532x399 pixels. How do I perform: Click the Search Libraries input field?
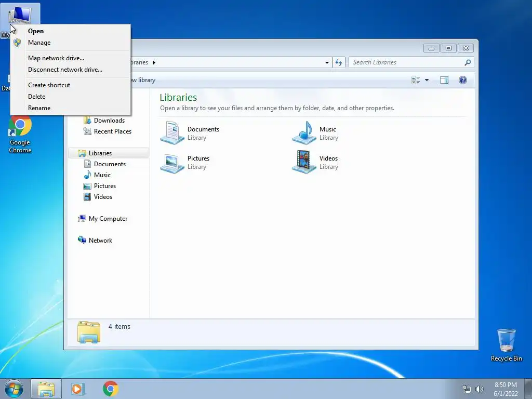coord(407,62)
